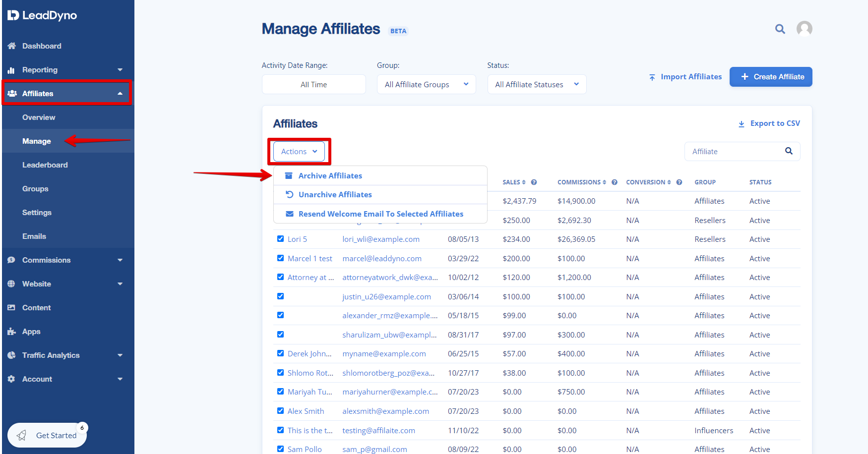Click the Import Affiliates upload icon
This screenshot has height=454, width=868.
pyautogui.click(x=652, y=77)
